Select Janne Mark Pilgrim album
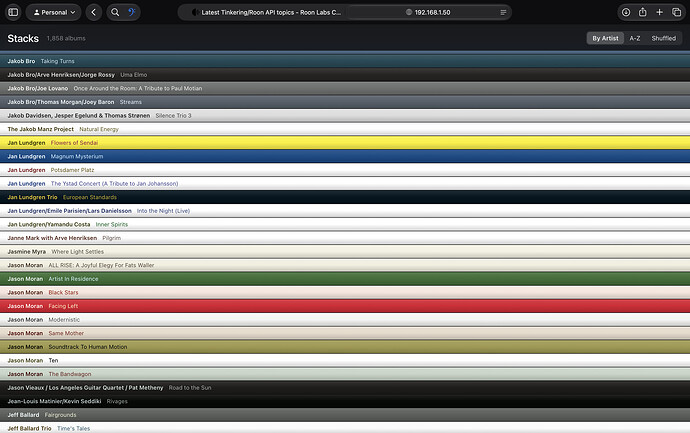690x433 pixels. coord(345,238)
